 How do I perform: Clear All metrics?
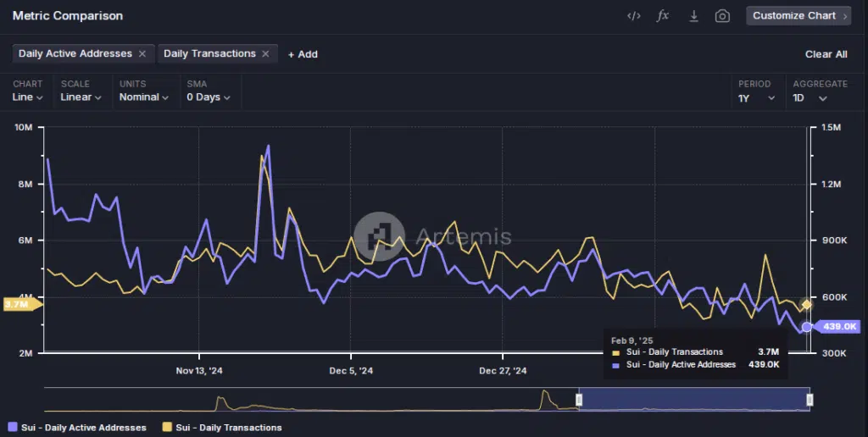(x=826, y=54)
